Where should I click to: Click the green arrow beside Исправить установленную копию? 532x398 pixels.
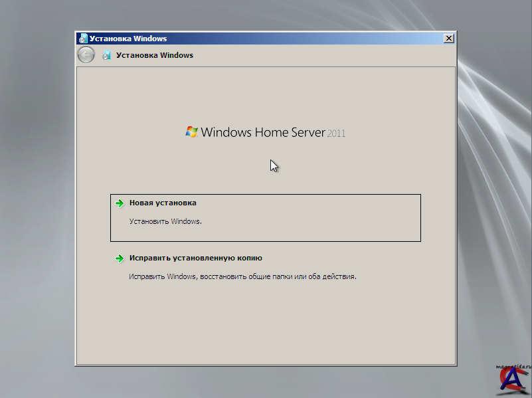pyautogui.click(x=120, y=258)
